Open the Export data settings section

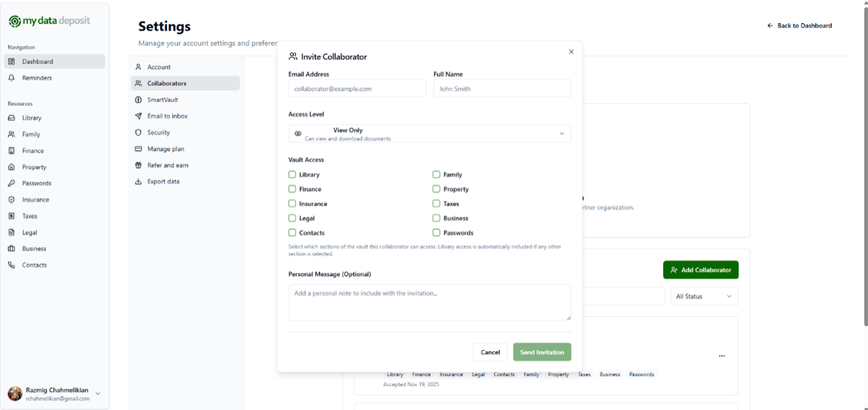tap(185, 181)
